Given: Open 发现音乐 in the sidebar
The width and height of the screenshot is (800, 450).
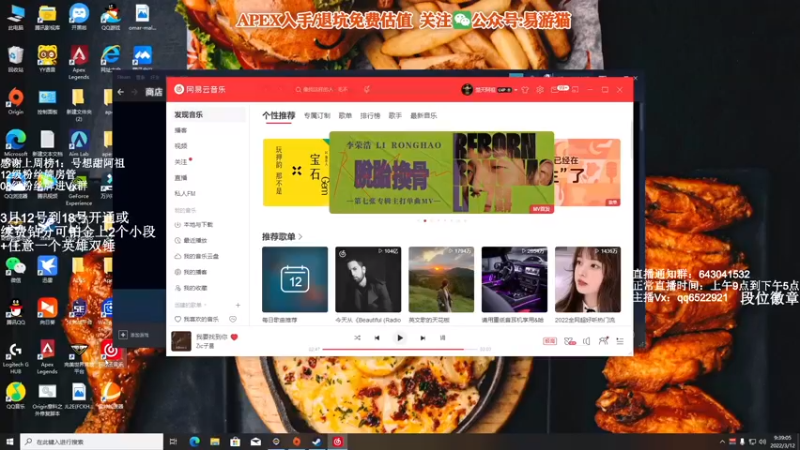Looking at the screenshot, I should coord(207,115).
